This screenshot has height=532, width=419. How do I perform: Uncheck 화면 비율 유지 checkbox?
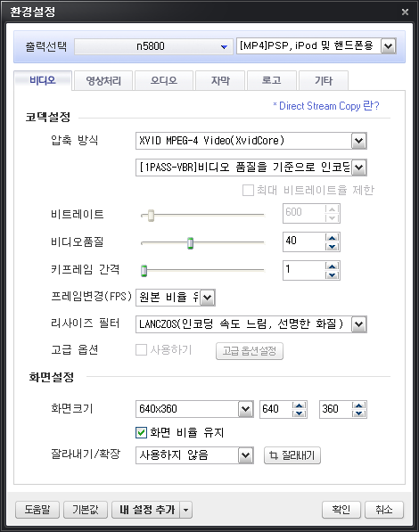[141, 432]
